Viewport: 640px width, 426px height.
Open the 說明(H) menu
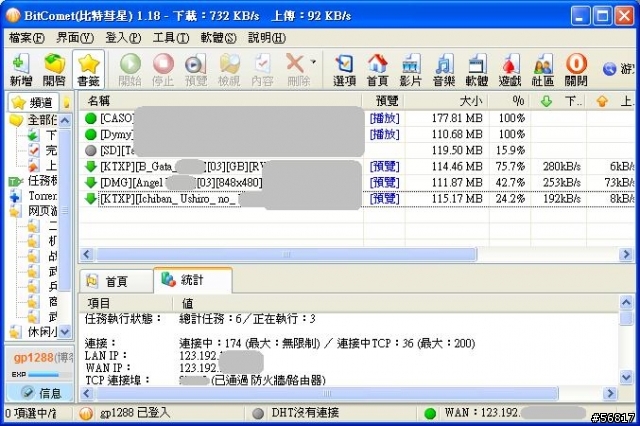pyautogui.click(x=267, y=38)
